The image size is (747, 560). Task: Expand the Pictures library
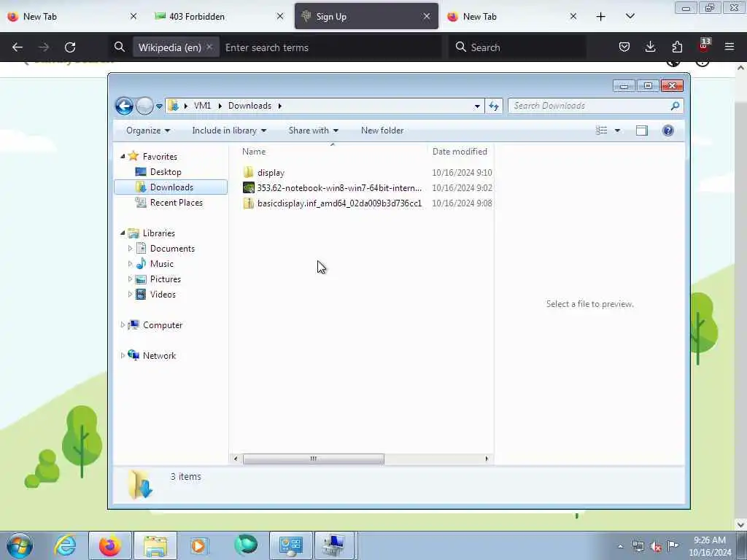(x=130, y=279)
